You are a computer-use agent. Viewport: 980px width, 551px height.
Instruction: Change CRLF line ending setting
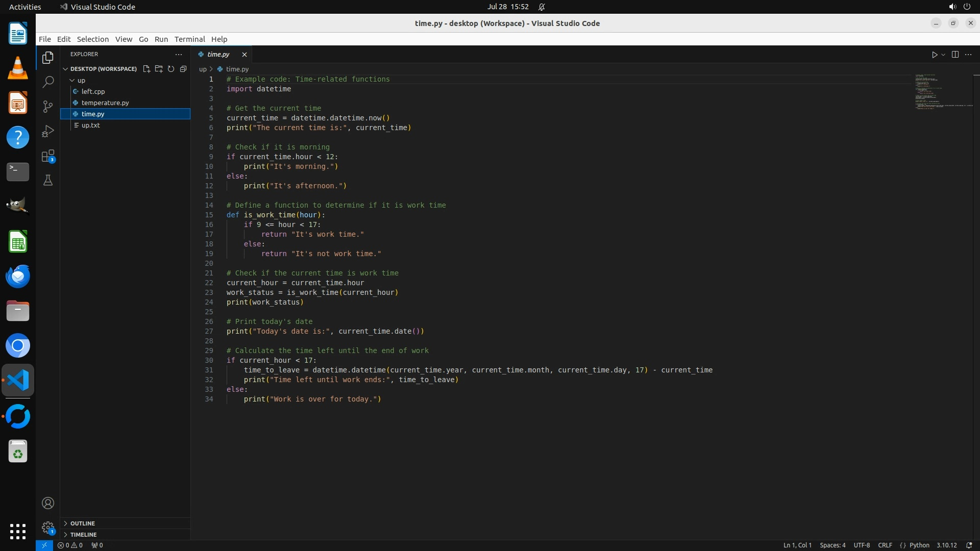(x=885, y=545)
